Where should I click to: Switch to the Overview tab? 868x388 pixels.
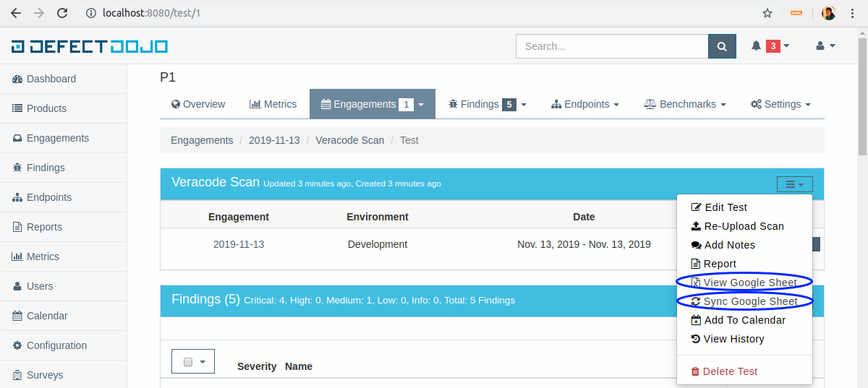click(198, 104)
